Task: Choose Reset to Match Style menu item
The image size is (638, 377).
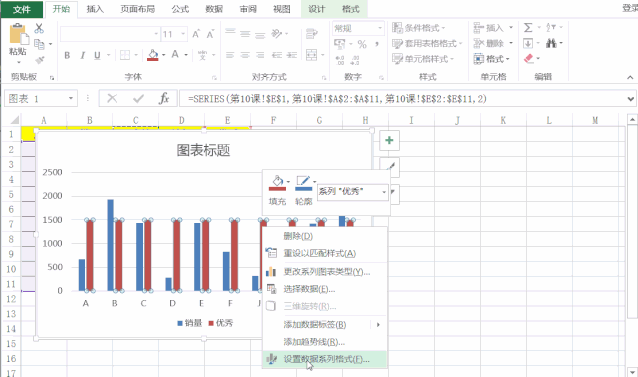Action: [x=325, y=253]
